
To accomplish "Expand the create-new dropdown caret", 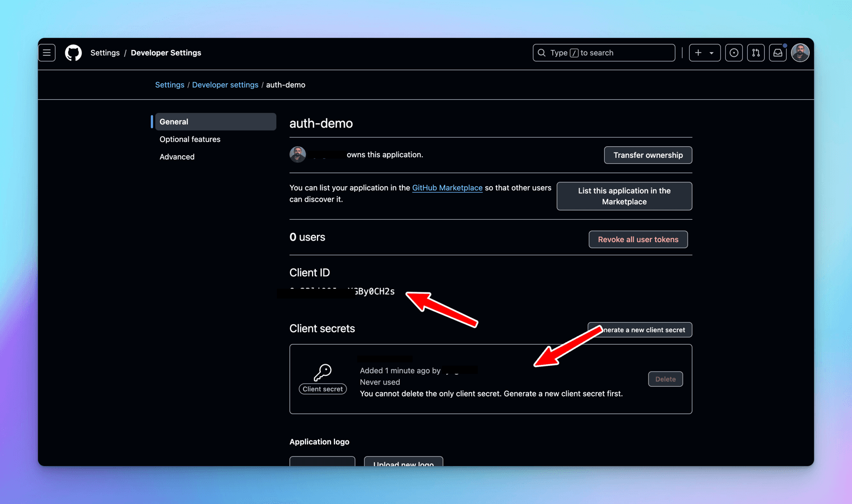I will [712, 53].
